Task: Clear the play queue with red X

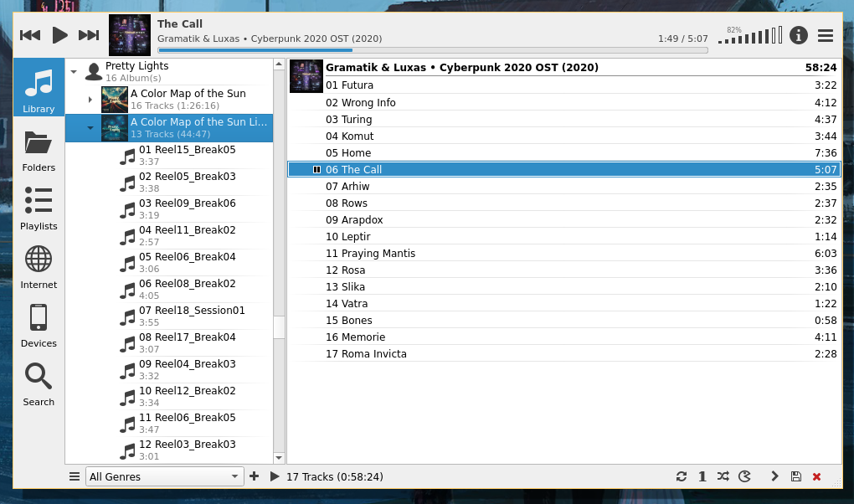Action: (816, 476)
